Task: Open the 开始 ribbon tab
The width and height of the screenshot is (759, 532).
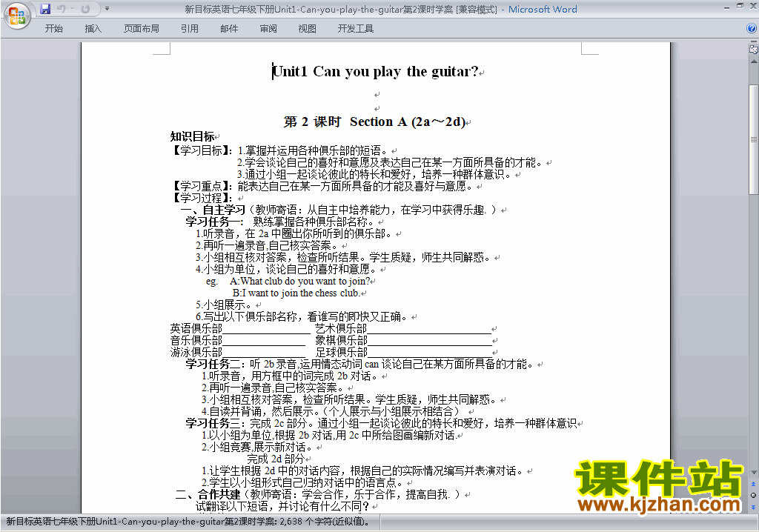Action: pyautogui.click(x=53, y=29)
